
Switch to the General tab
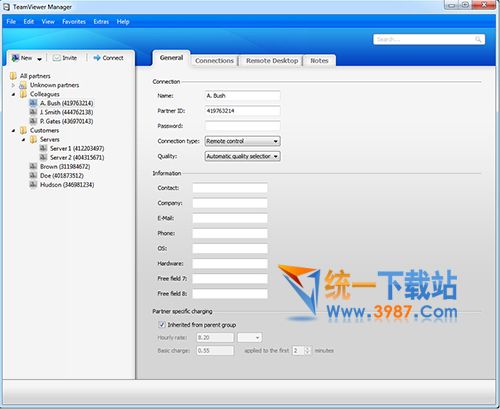click(171, 58)
